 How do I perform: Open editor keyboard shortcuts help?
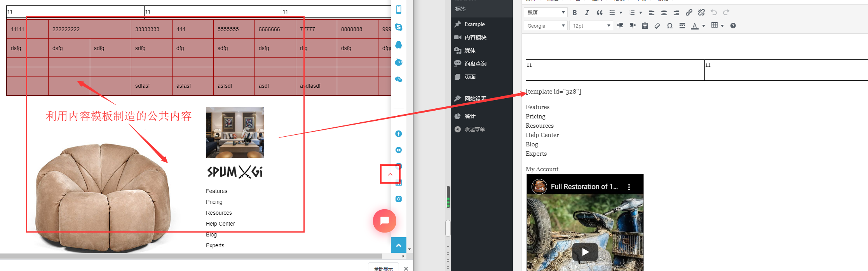tap(733, 26)
